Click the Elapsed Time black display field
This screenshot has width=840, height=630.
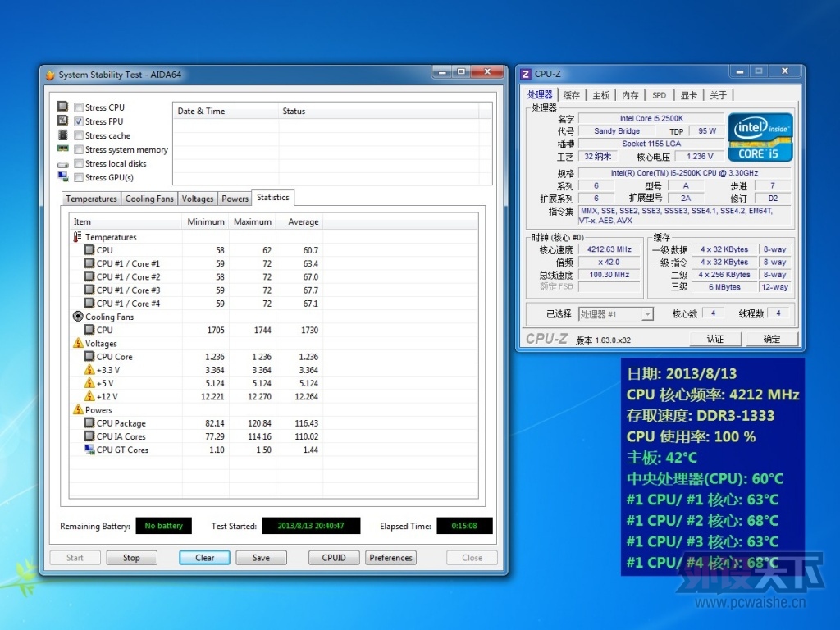[464, 526]
